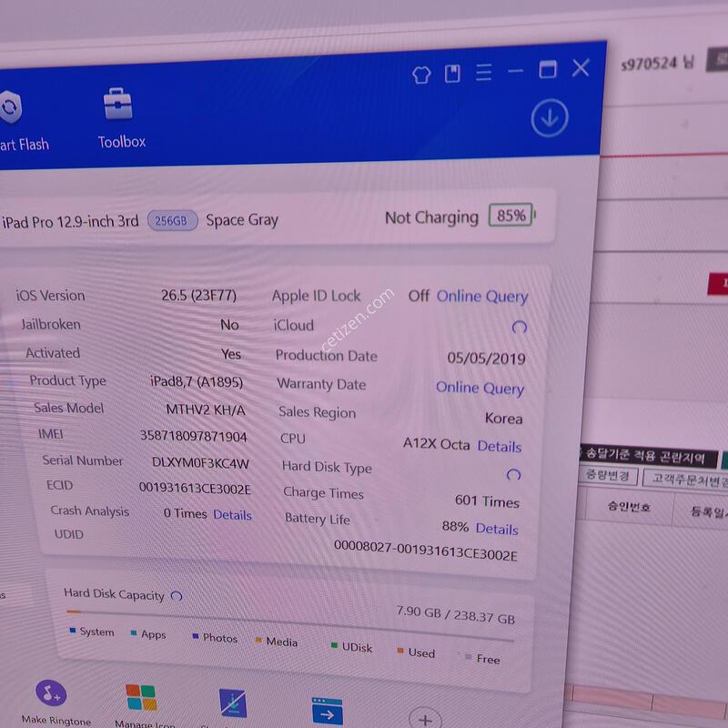The width and height of the screenshot is (728, 728).
Task: Click the System legend swatch
Action: coord(73,631)
